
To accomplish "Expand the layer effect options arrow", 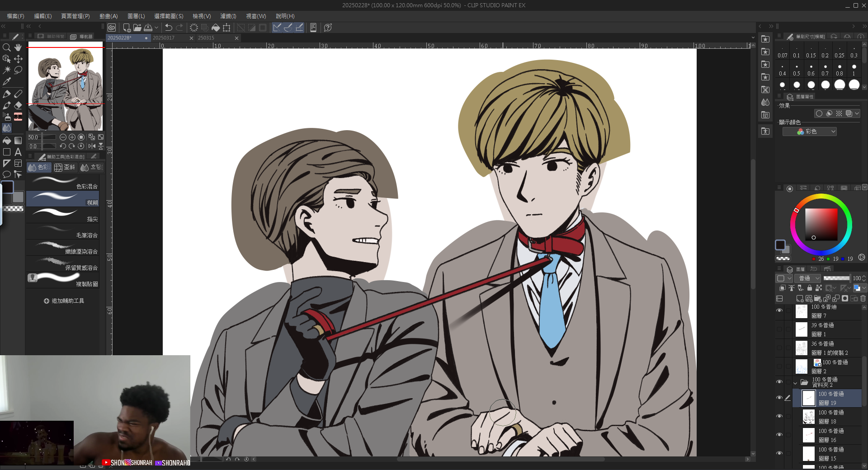I will [857, 113].
